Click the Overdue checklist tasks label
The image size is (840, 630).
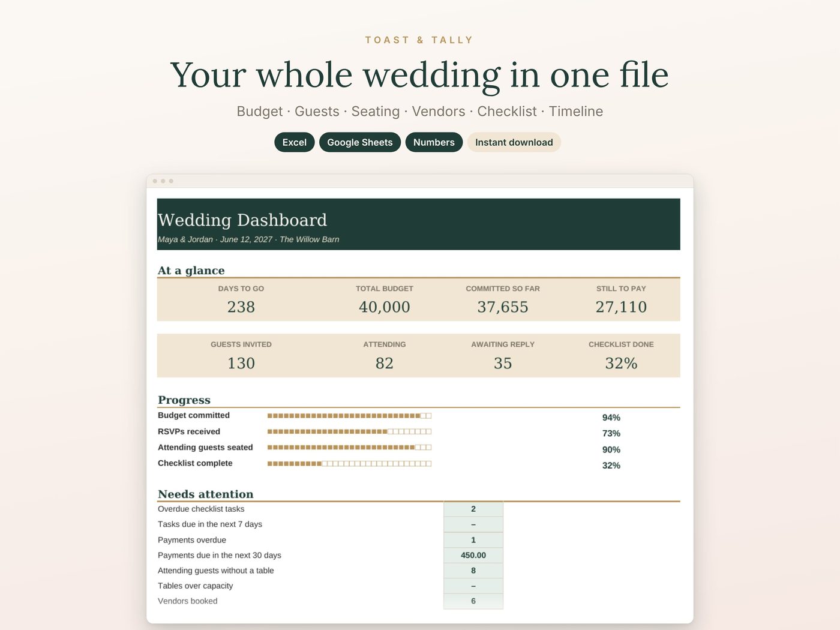click(201, 509)
